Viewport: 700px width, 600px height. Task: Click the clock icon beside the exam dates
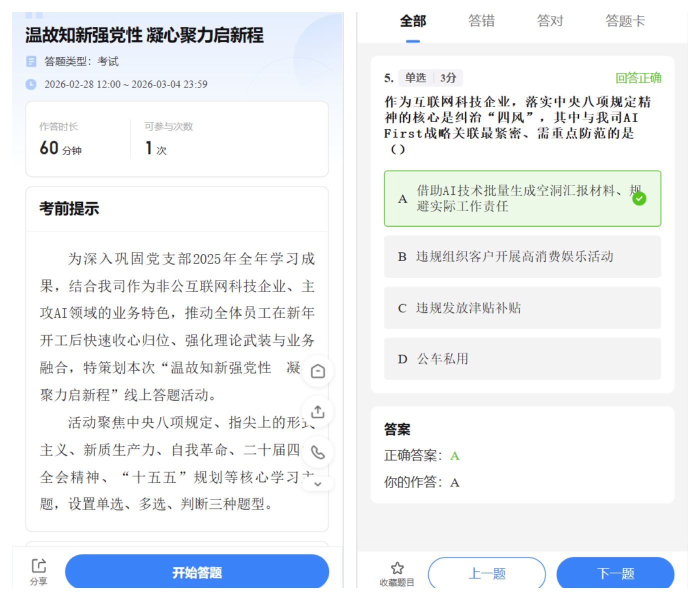[31, 84]
